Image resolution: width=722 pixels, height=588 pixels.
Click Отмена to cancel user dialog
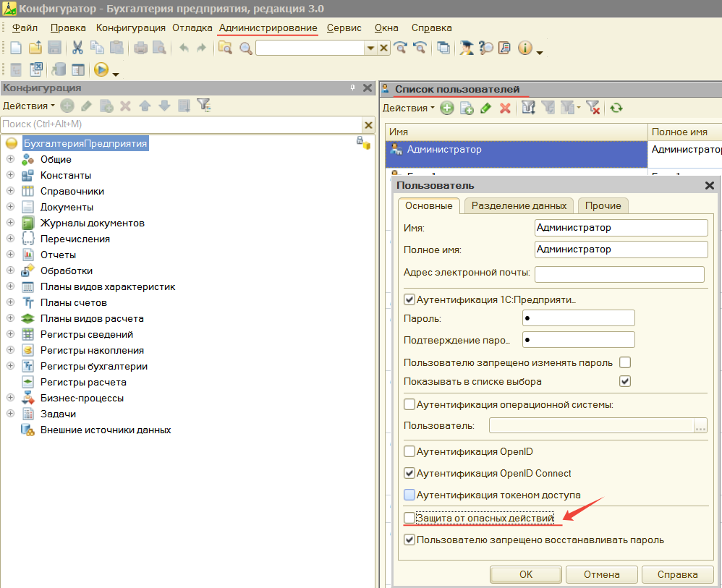pos(601,575)
